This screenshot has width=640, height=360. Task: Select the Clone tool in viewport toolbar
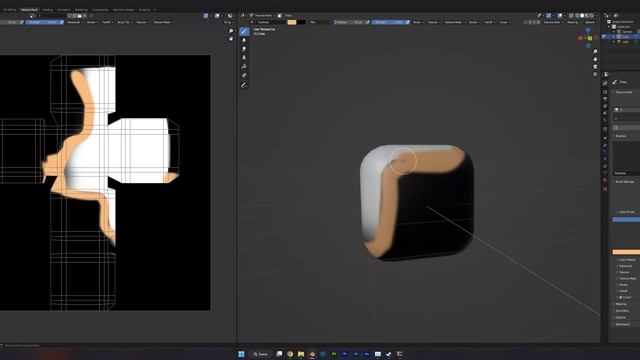[x=244, y=58]
